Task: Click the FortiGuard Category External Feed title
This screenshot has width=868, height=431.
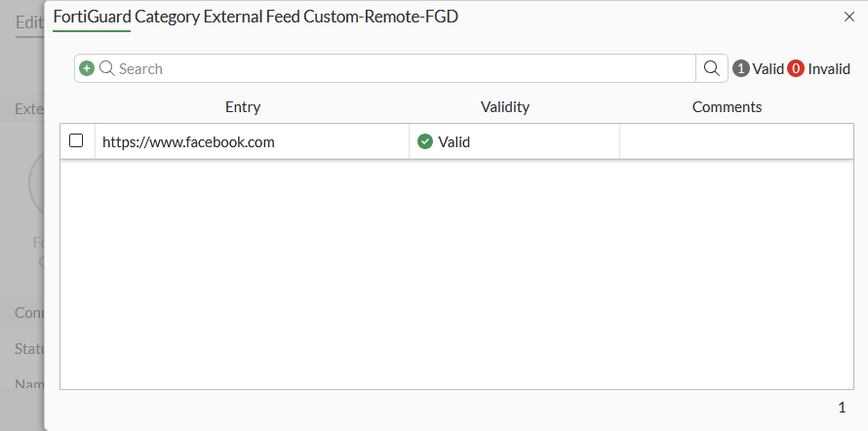Action: [256, 17]
